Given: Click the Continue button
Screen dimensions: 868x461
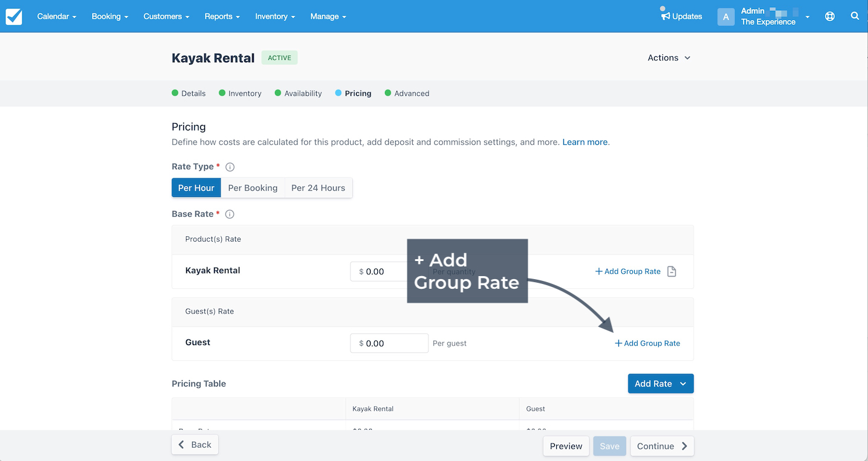Looking at the screenshot, I should [x=662, y=446].
